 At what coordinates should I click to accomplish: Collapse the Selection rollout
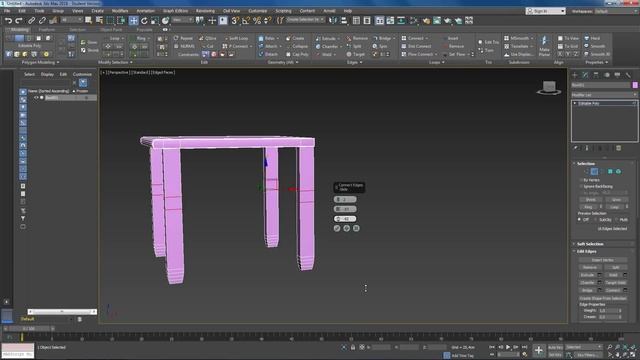(585, 163)
